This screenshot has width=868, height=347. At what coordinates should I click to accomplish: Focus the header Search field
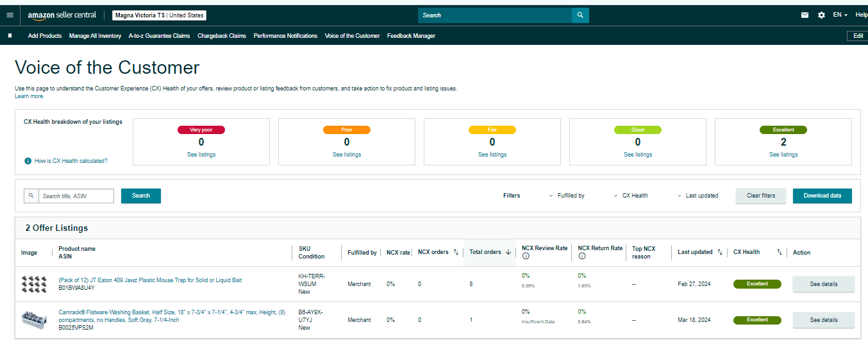coord(494,15)
